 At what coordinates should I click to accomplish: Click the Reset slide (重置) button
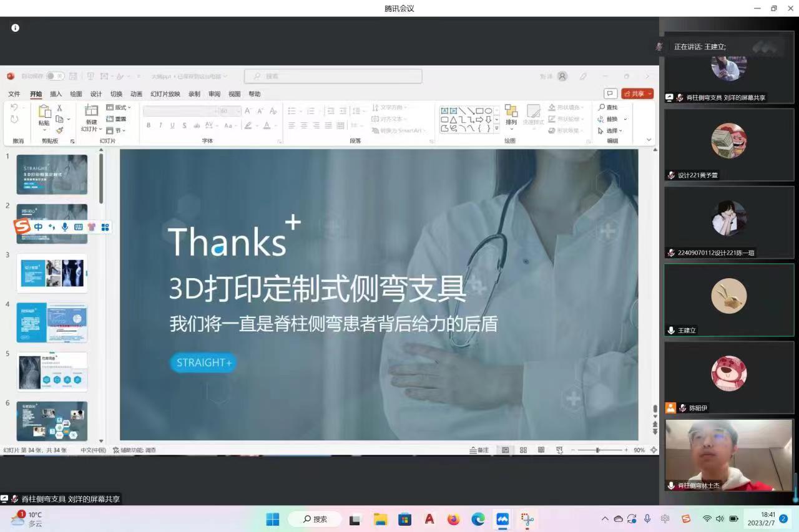116,119
